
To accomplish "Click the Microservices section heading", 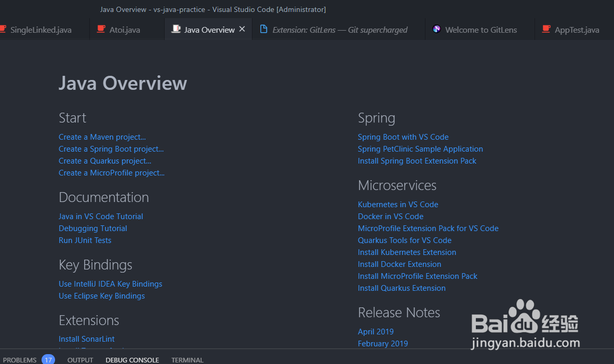I will (x=397, y=185).
